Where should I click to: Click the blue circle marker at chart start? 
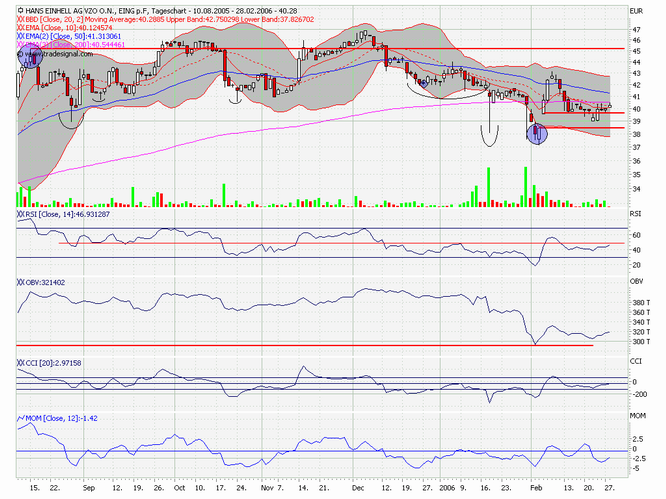point(31,58)
